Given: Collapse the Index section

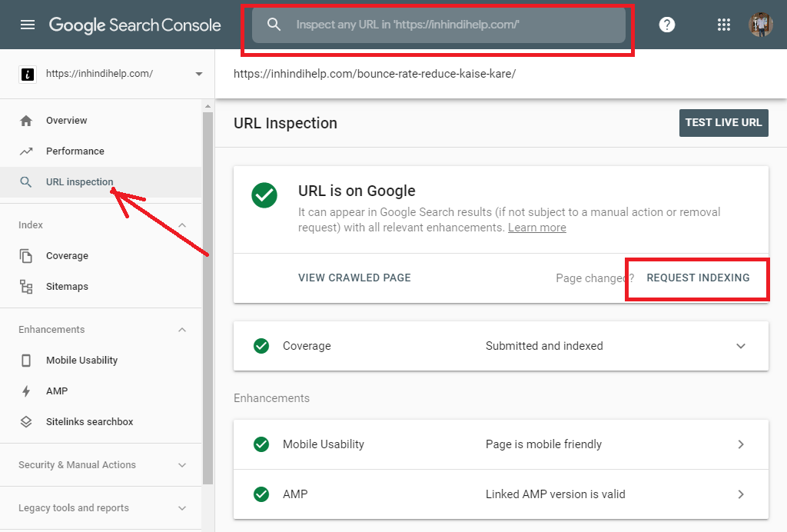Looking at the screenshot, I should coord(182,225).
